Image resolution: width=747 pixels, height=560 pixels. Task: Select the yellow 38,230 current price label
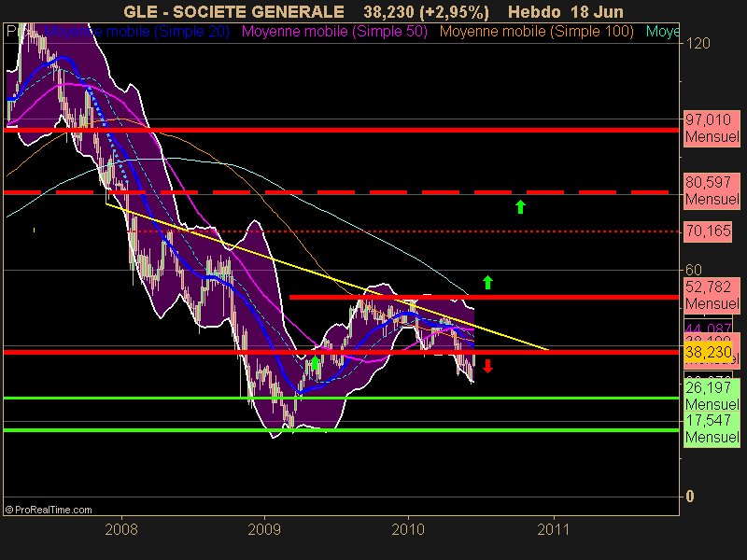708,353
